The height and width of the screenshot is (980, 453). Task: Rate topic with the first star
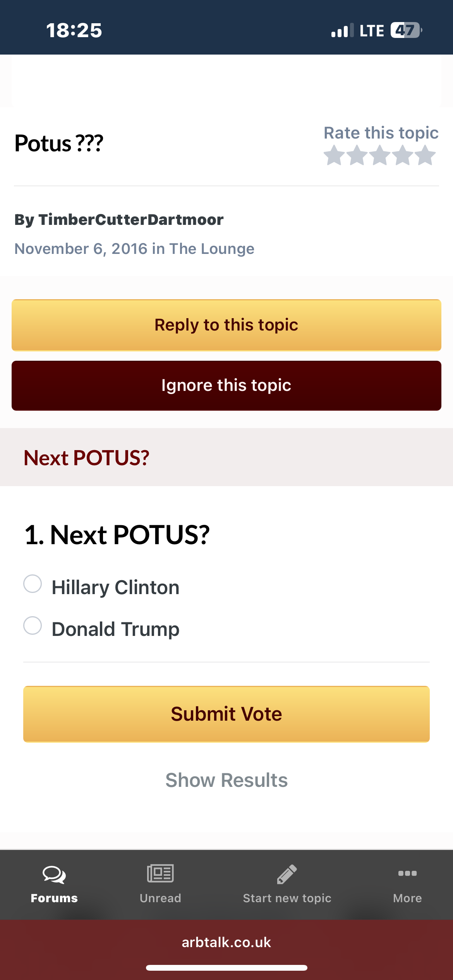pos(334,155)
